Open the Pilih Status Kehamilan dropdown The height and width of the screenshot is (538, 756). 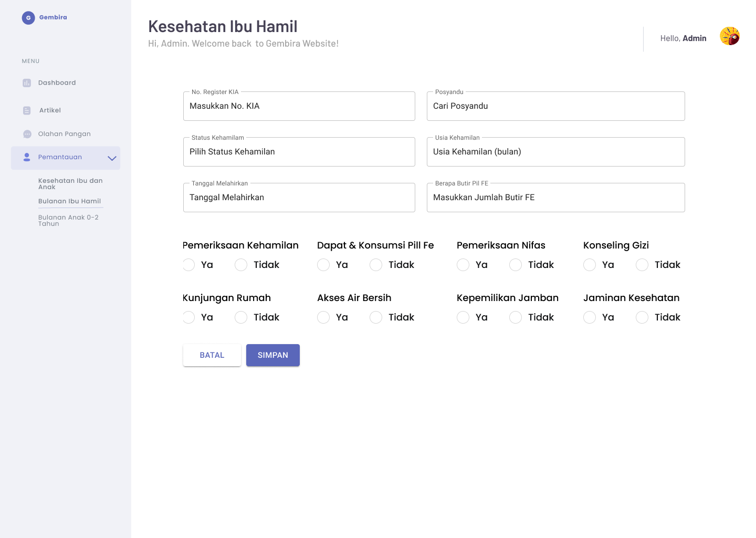[x=299, y=152]
